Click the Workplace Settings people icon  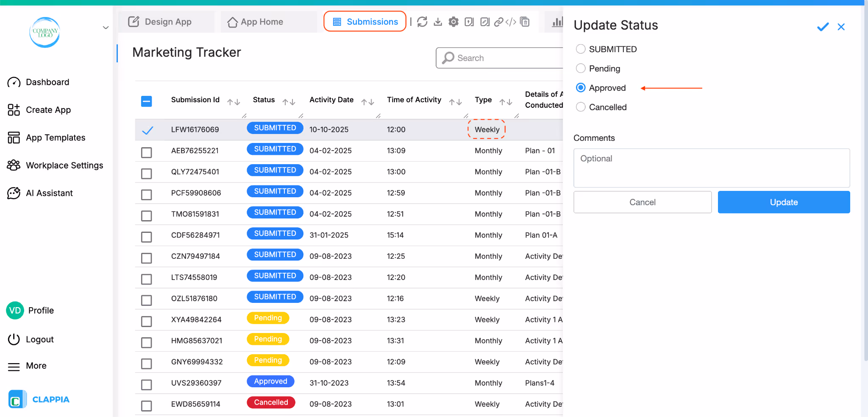pos(14,165)
